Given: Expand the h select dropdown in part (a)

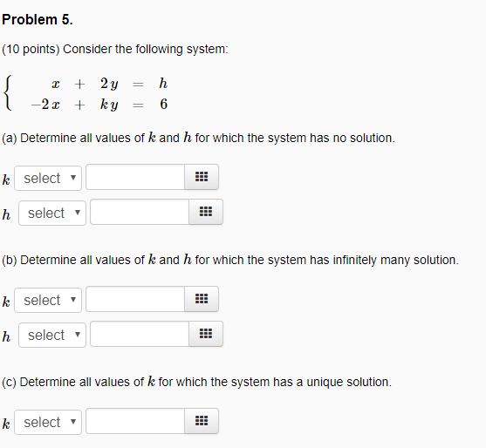Looking at the screenshot, I should pos(52,213).
